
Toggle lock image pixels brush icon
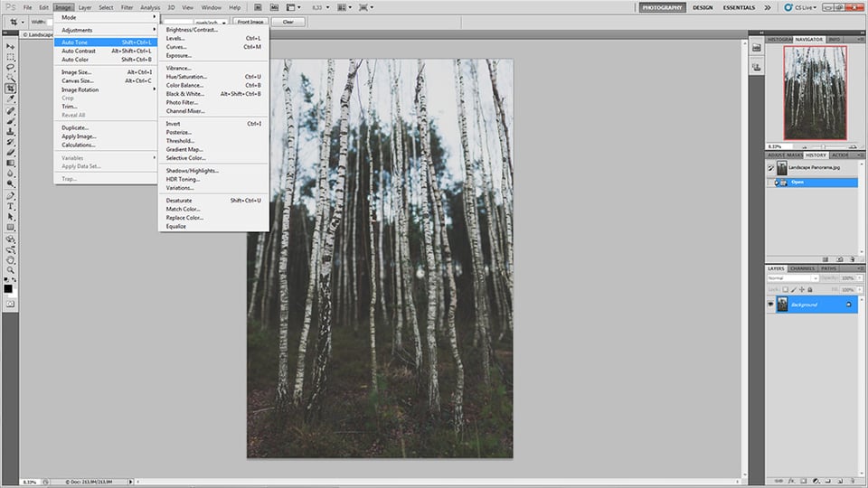click(x=793, y=289)
